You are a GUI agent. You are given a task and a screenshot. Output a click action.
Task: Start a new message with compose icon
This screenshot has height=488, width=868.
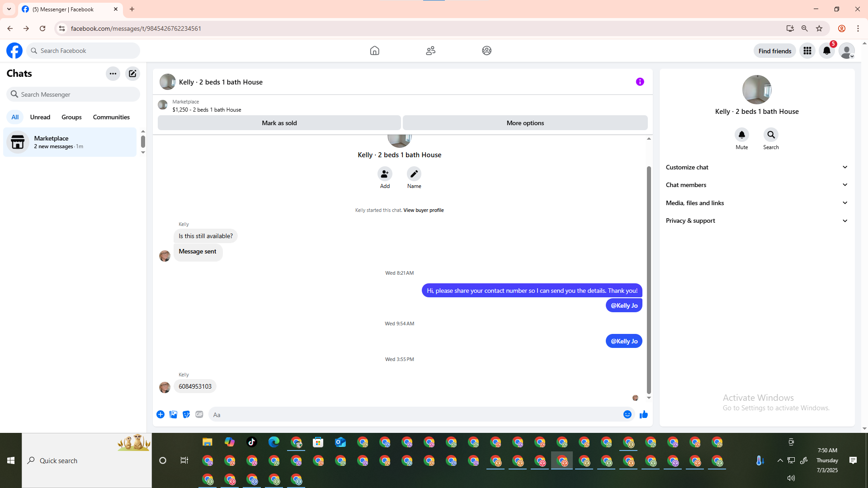pyautogui.click(x=132, y=74)
